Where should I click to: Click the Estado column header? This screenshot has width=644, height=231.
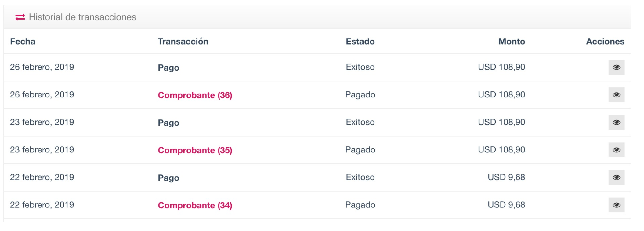[x=360, y=41]
